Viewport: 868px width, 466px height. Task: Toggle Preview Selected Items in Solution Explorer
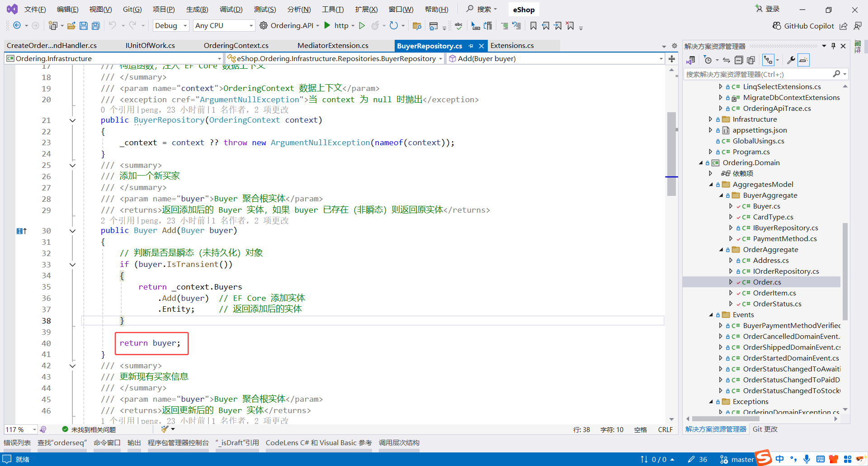(803, 60)
